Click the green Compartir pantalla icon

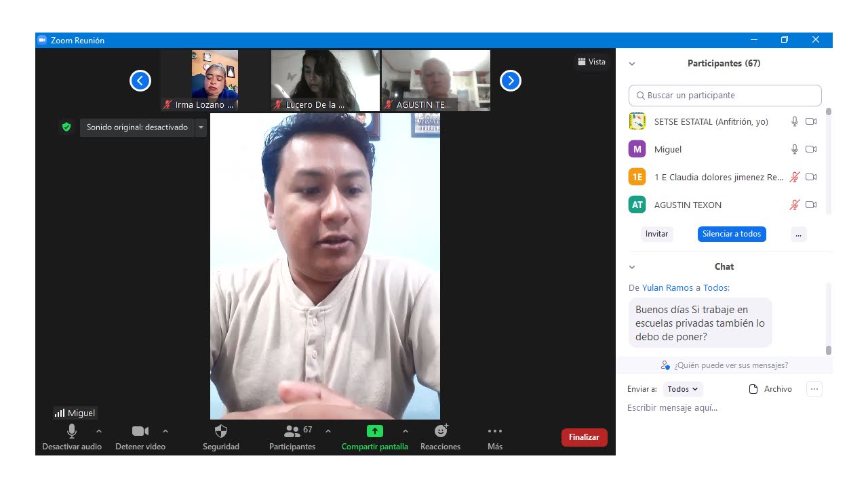pos(375,431)
